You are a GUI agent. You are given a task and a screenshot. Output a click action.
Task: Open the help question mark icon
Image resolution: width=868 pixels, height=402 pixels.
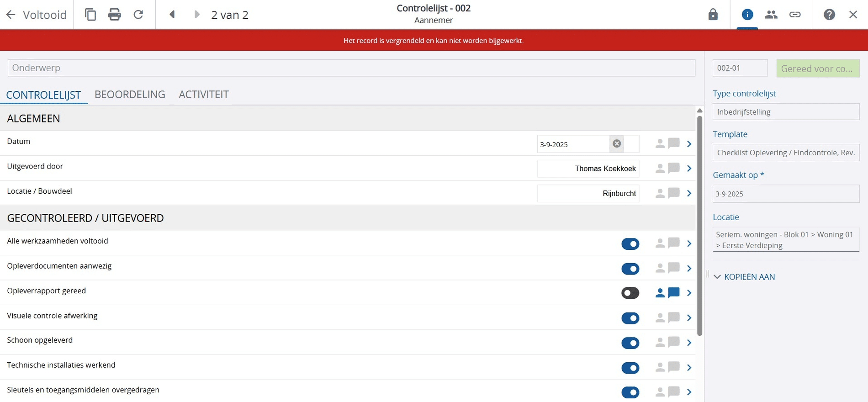829,15
